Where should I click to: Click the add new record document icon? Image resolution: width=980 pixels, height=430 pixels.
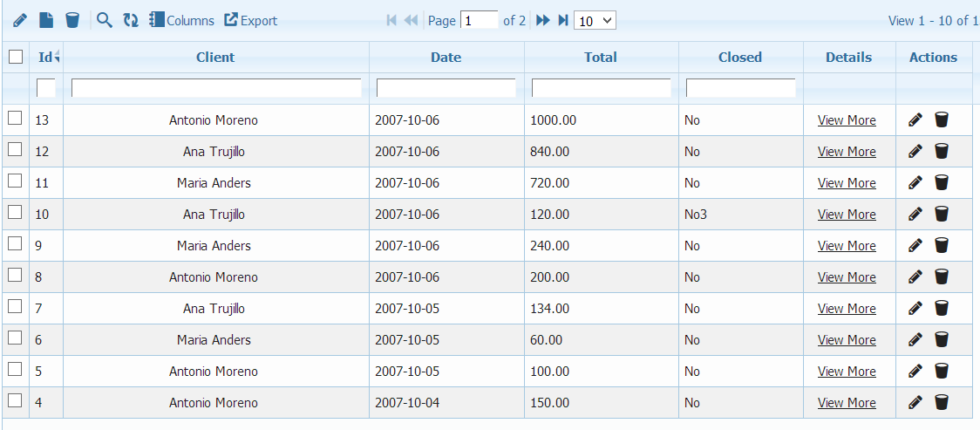pyautogui.click(x=46, y=20)
